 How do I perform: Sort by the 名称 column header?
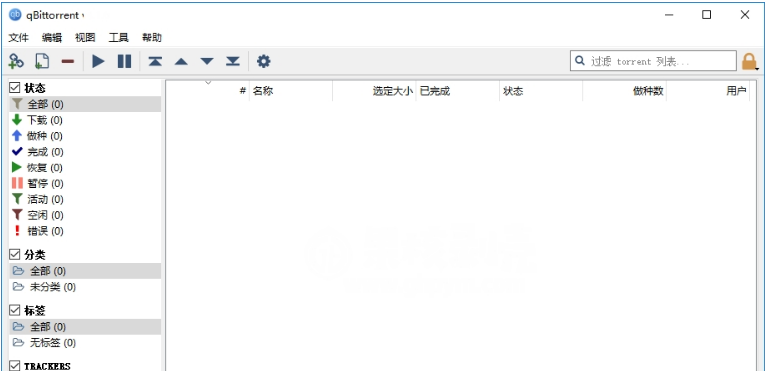point(291,91)
